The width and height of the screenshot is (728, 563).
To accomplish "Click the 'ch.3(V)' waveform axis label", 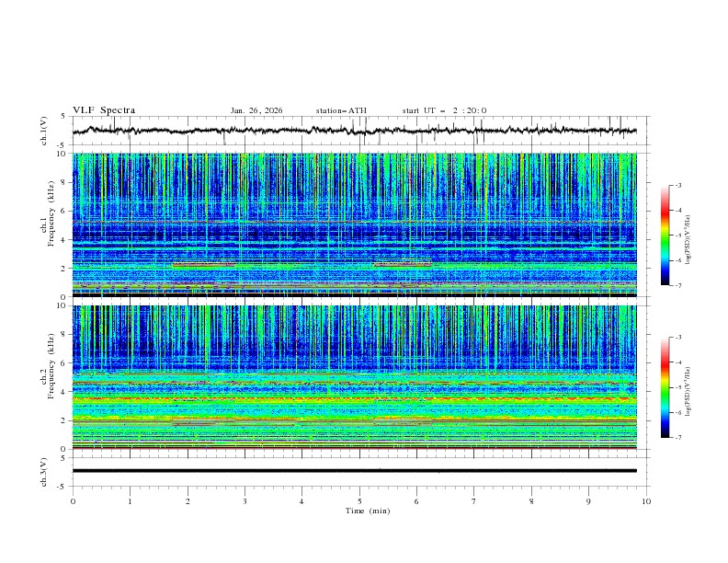I will point(44,472).
